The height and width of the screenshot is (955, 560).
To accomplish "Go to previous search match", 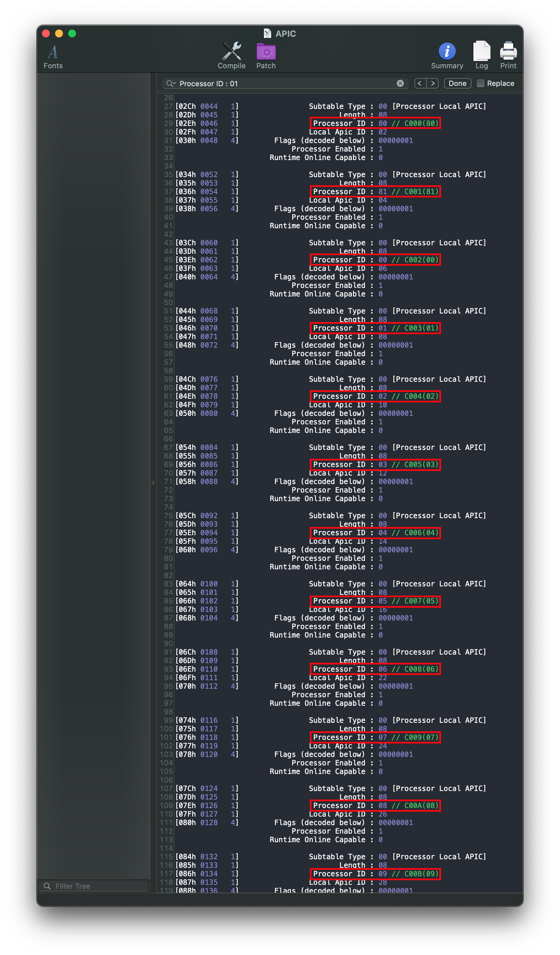I will 420,83.
